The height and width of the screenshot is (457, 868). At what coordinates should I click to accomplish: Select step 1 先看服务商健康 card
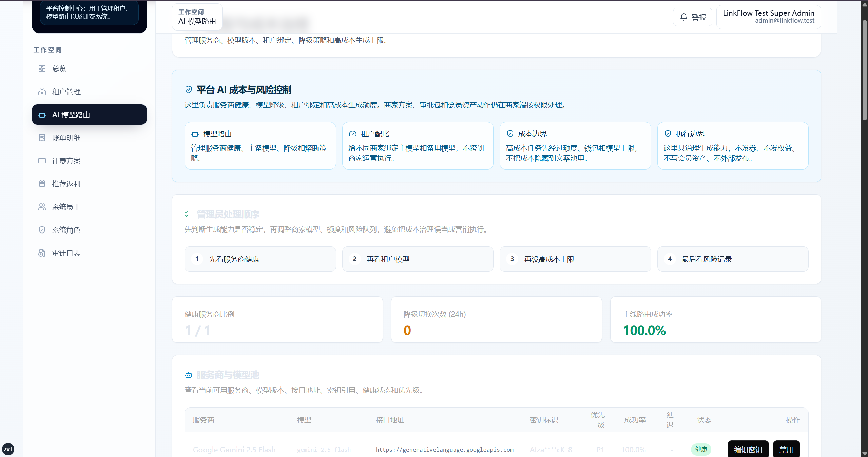(x=260, y=259)
